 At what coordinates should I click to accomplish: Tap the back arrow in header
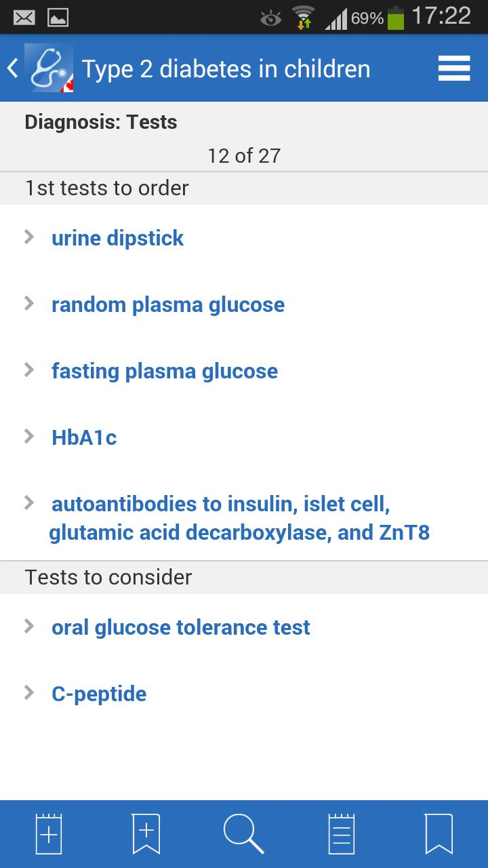click(x=12, y=68)
